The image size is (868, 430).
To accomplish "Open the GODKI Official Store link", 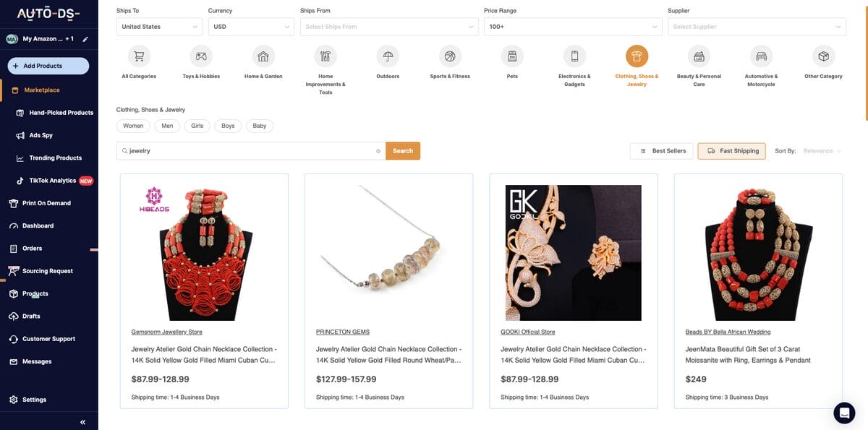I will (527, 331).
